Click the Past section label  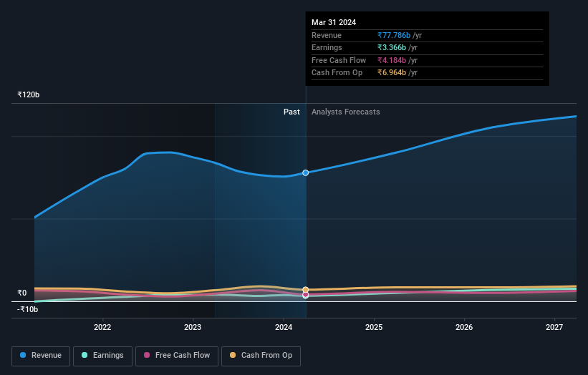tap(291, 112)
